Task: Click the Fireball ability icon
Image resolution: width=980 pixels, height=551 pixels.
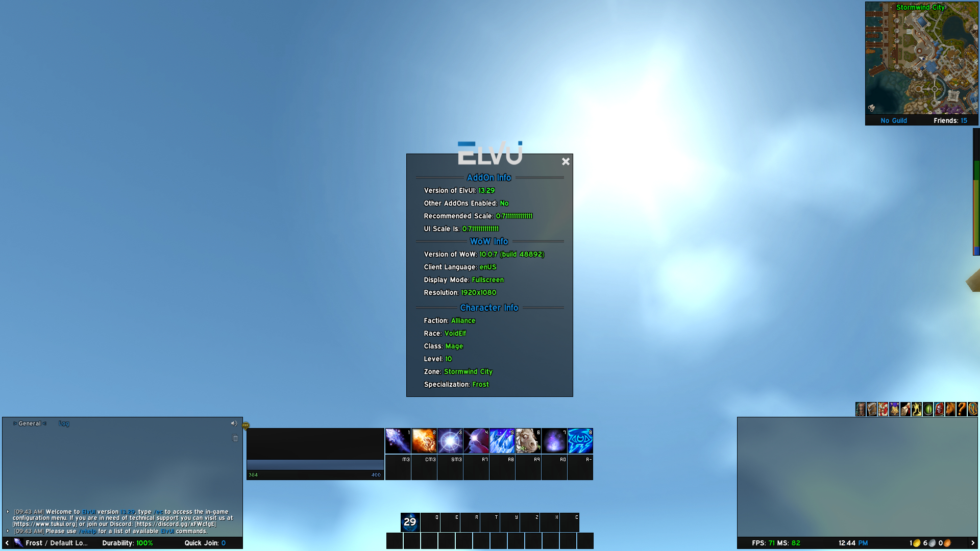Action: click(425, 441)
